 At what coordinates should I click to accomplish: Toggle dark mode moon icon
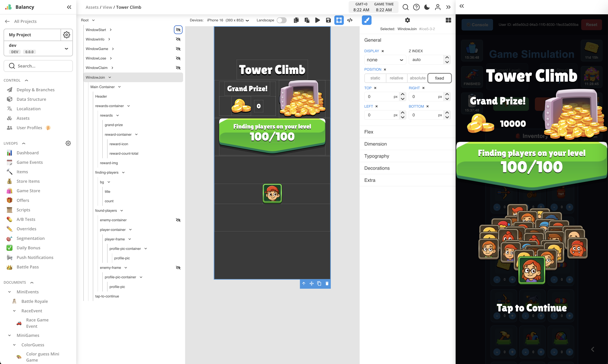click(427, 7)
